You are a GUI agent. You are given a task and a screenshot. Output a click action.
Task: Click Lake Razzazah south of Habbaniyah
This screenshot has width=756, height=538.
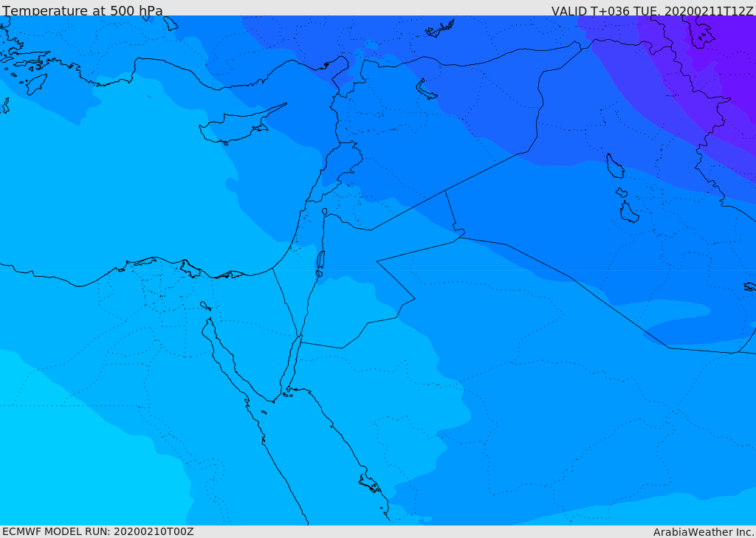coord(629,213)
